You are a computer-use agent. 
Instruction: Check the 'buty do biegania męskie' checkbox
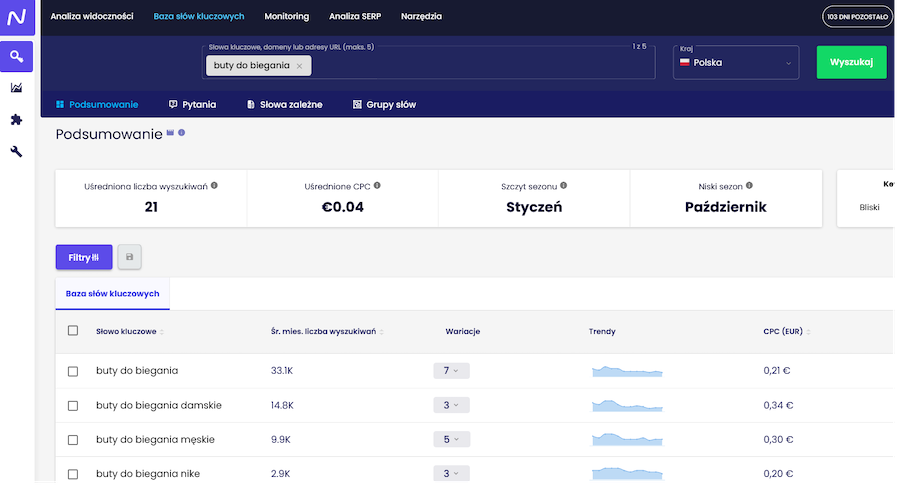coord(73,440)
